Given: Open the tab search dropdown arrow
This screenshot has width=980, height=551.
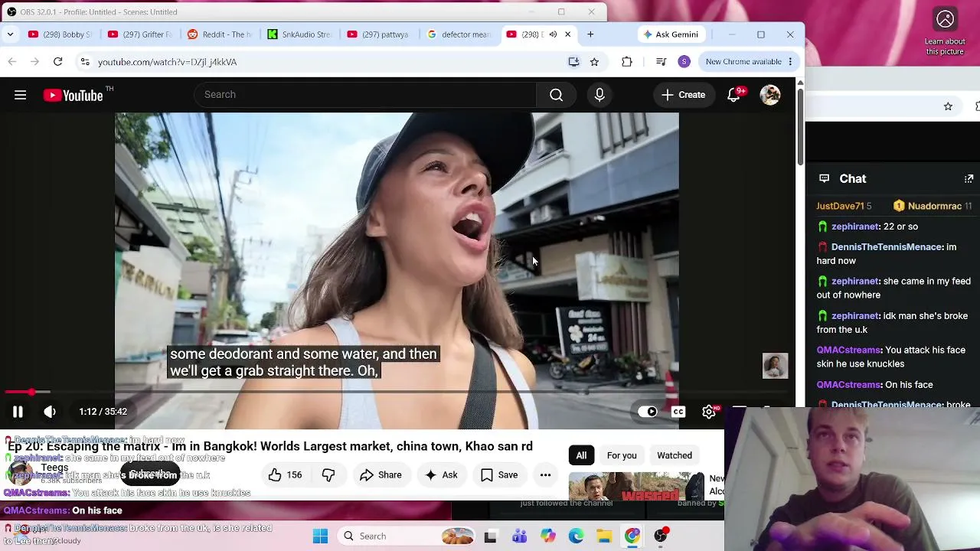Looking at the screenshot, I should pos(10,34).
